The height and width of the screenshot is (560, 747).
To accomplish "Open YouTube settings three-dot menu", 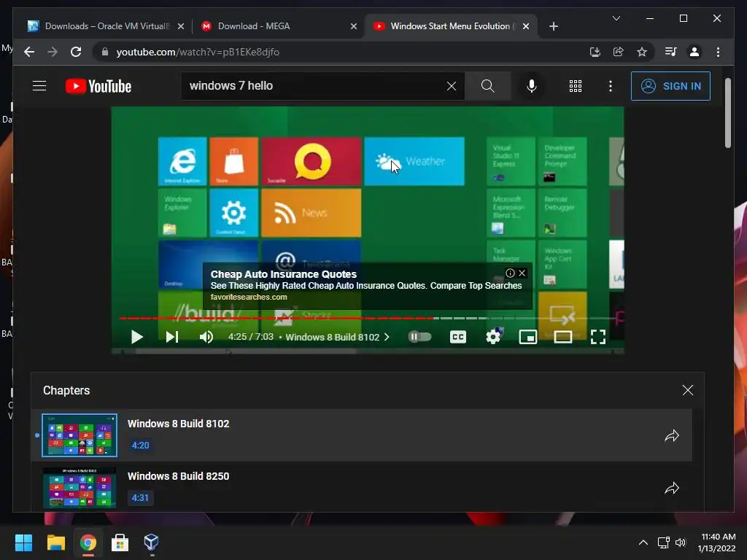I will point(611,86).
